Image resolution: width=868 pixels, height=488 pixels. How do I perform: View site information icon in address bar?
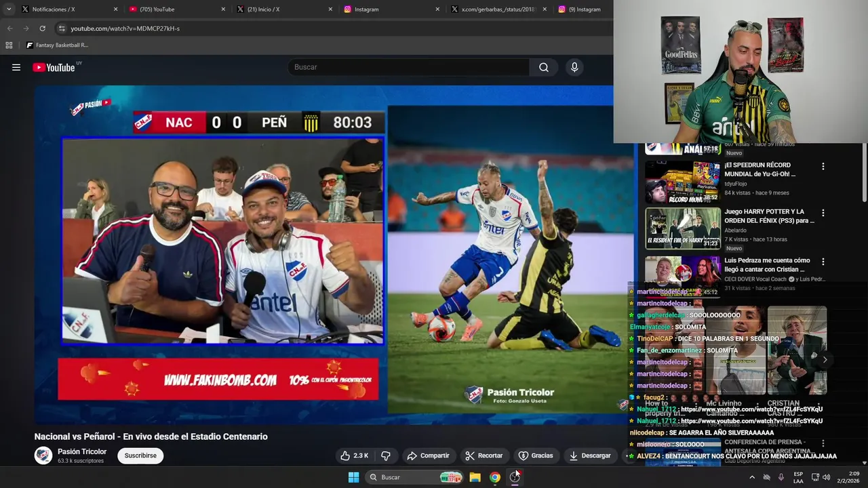(x=62, y=28)
